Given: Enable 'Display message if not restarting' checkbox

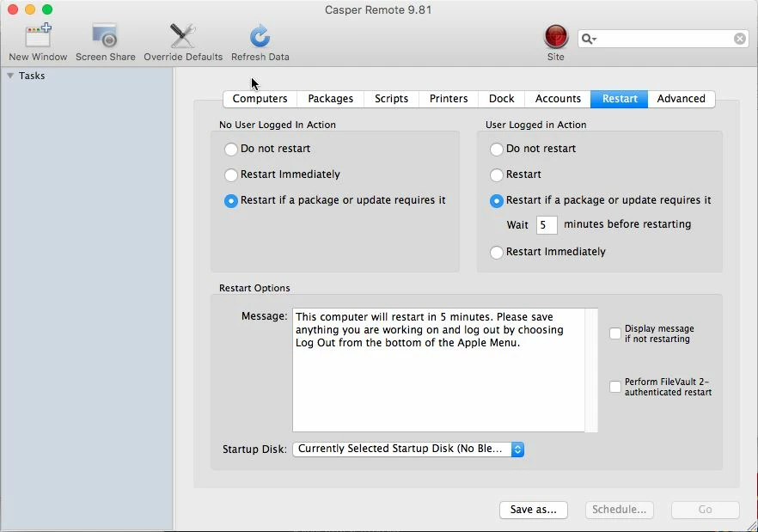Looking at the screenshot, I should tap(615, 333).
